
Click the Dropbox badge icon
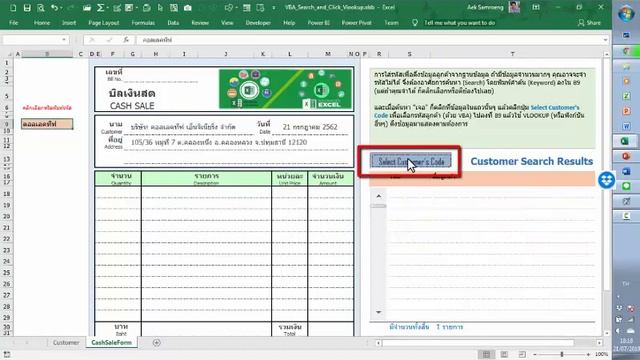click(607, 180)
